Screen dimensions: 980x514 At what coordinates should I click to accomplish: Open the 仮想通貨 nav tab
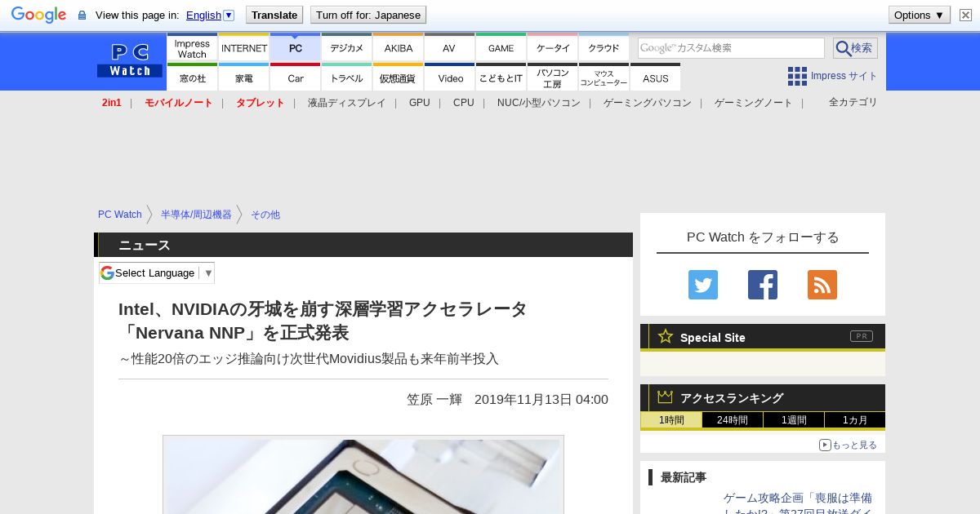point(399,78)
